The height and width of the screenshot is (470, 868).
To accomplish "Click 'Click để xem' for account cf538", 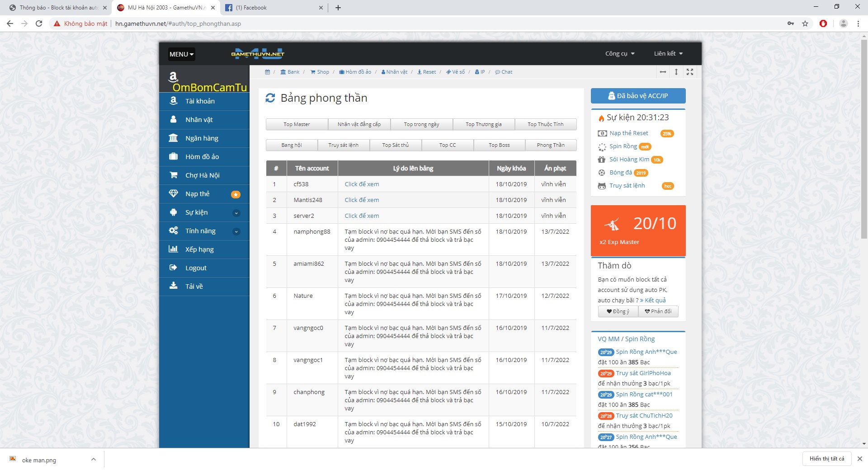I will (362, 184).
